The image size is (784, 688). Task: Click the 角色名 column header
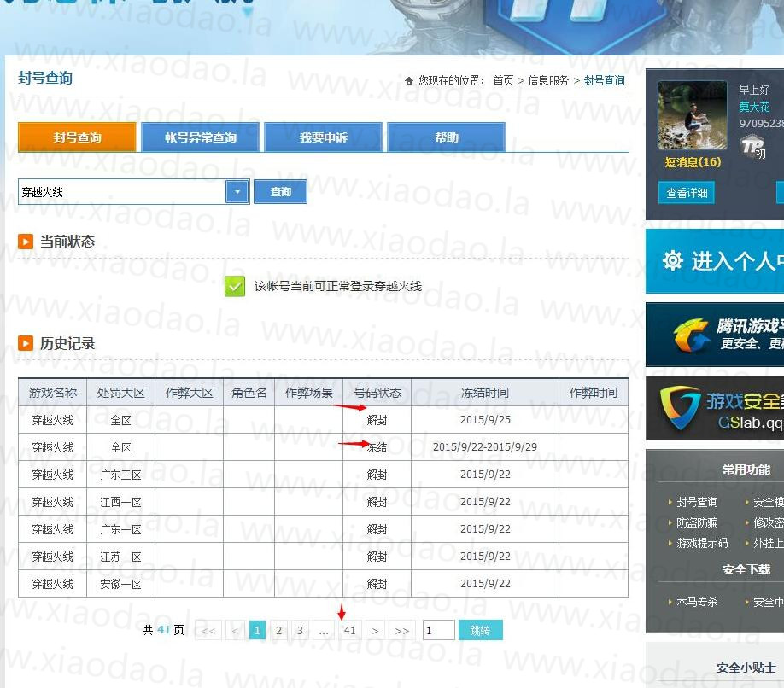(x=249, y=393)
